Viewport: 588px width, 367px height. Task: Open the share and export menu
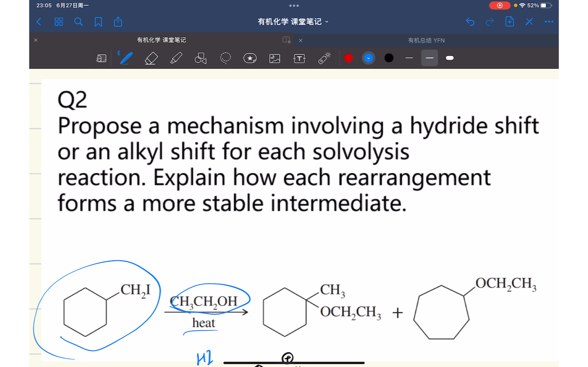click(x=118, y=21)
